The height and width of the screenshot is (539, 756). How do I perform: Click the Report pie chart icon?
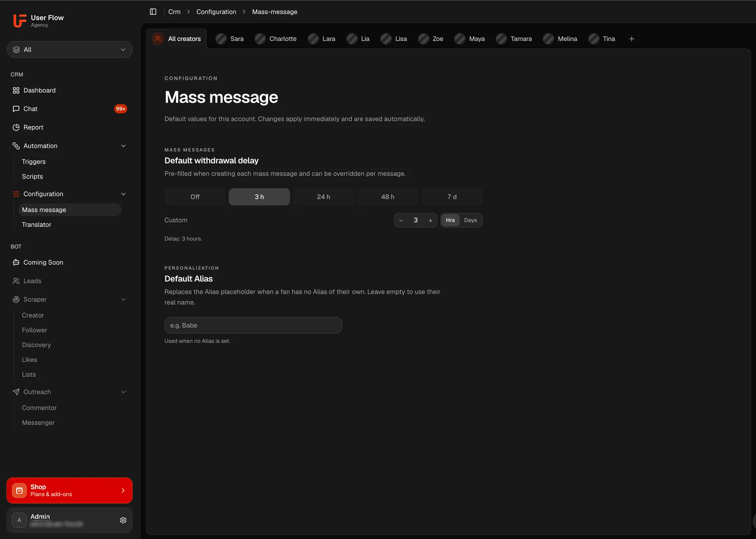point(16,127)
